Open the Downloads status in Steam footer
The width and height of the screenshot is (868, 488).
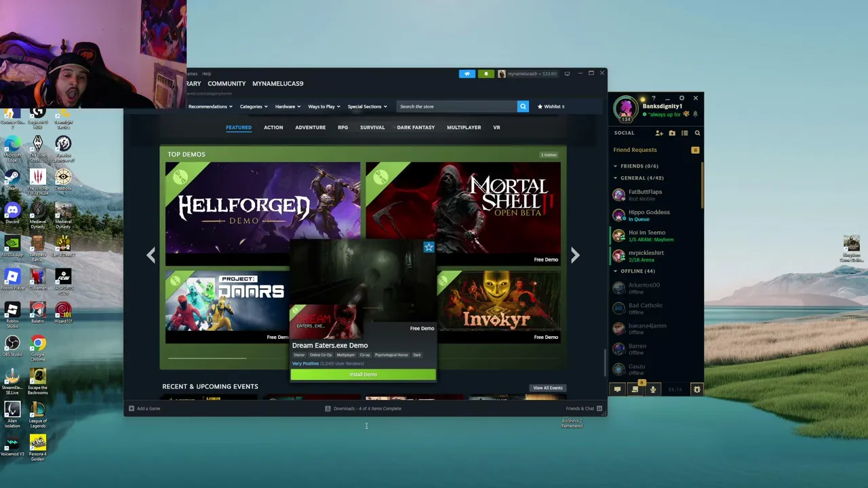point(363,409)
